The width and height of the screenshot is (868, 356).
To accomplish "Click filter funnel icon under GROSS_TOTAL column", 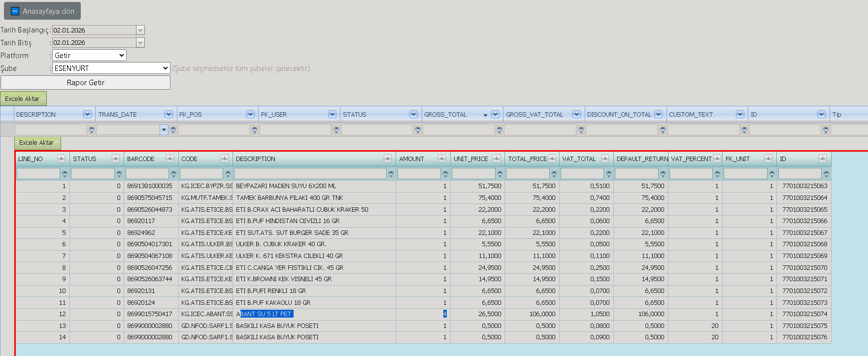I will point(500,130).
